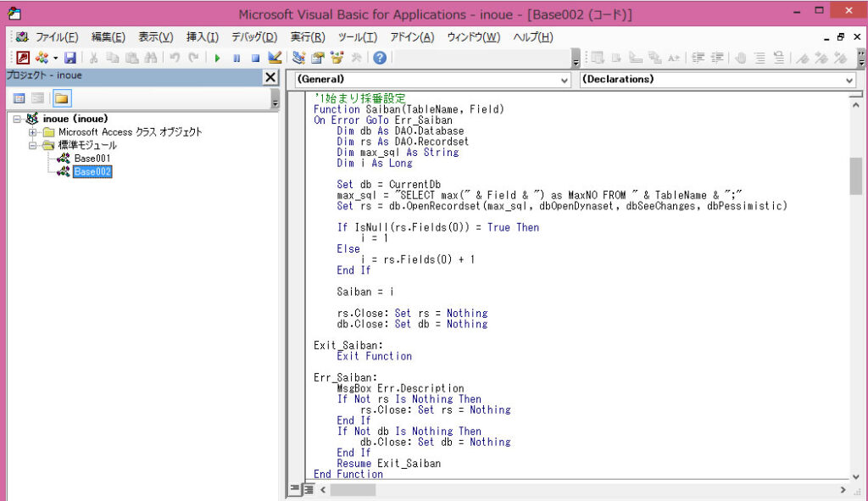868x501 pixels.
Task: Click the Outdent icon
Action: tap(717, 58)
